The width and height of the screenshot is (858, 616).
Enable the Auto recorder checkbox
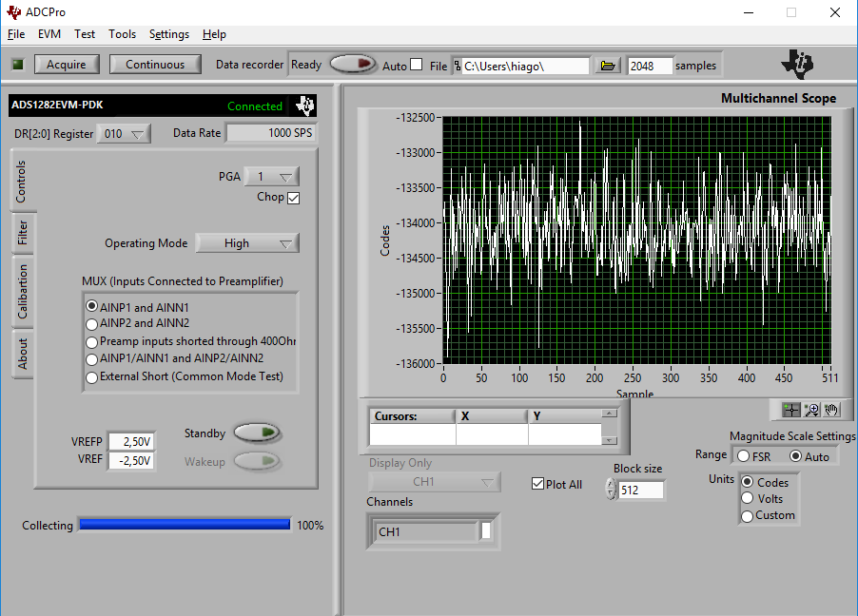click(x=416, y=65)
